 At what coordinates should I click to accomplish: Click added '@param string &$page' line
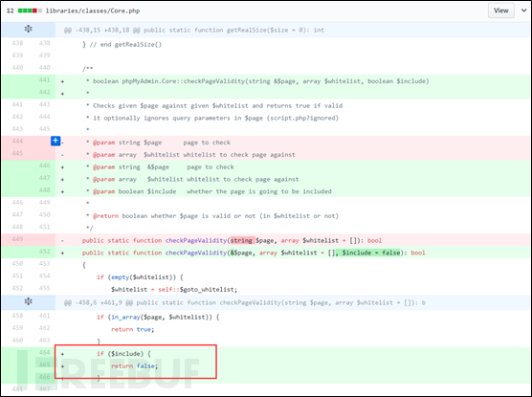click(x=160, y=167)
